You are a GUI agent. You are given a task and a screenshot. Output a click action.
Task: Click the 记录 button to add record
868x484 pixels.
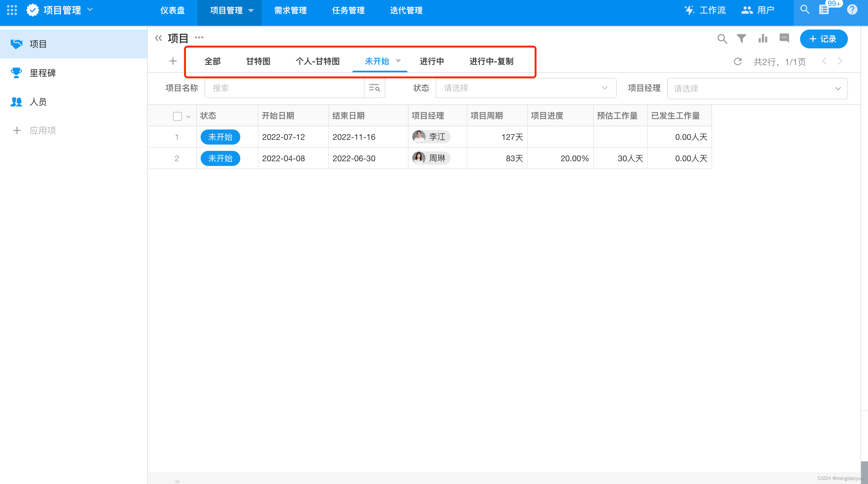pyautogui.click(x=824, y=39)
